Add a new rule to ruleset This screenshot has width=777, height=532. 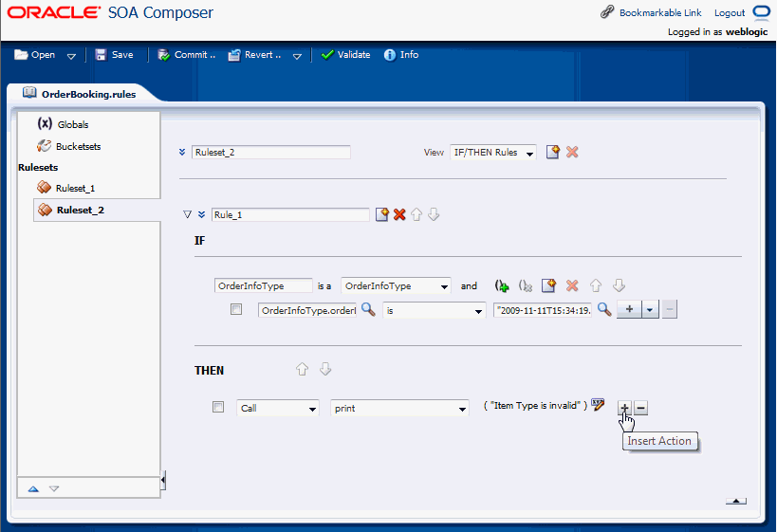tap(552, 152)
